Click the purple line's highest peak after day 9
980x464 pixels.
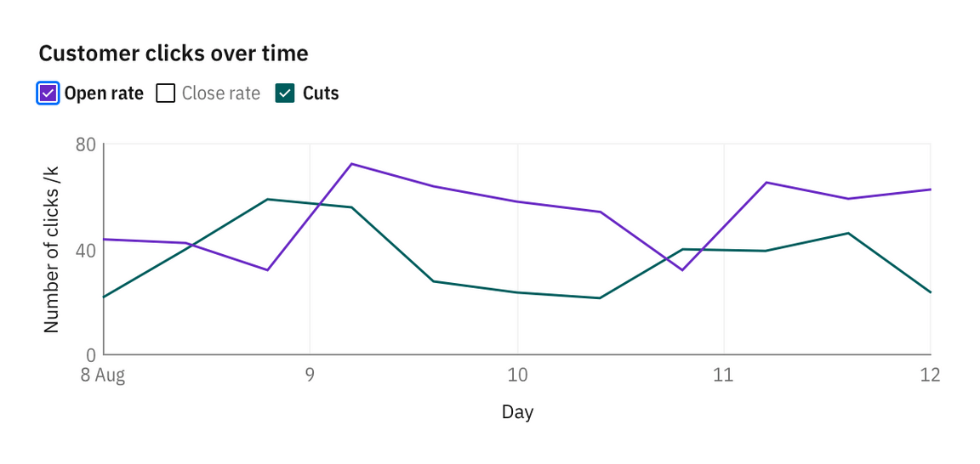pyautogui.click(x=351, y=164)
